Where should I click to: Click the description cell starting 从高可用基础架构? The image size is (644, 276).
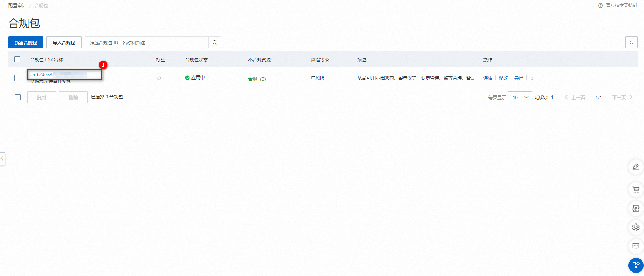pyautogui.click(x=416, y=78)
